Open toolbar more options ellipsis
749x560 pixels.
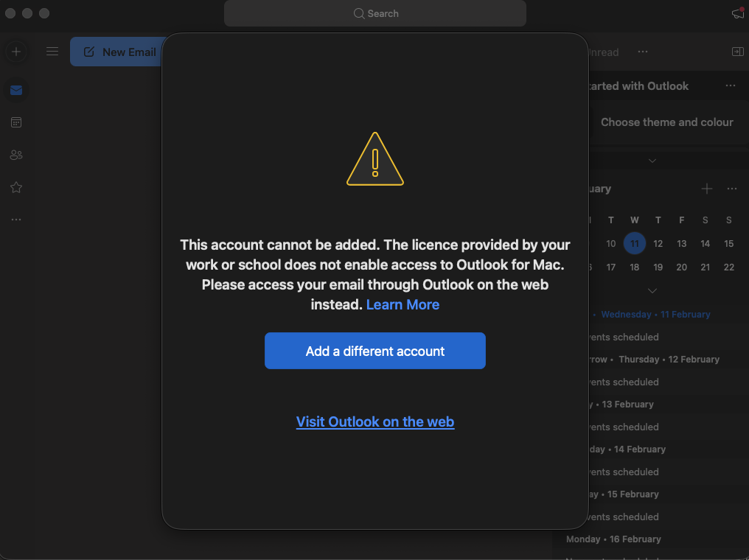(643, 52)
